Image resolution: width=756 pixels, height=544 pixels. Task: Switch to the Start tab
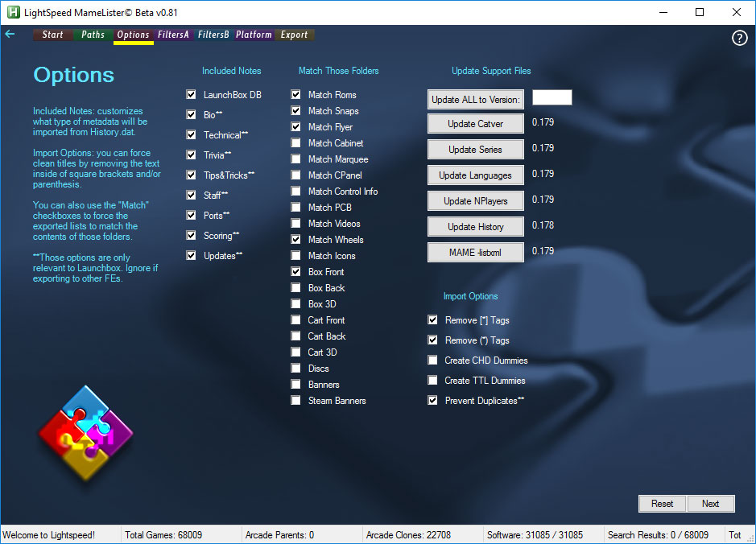coord(52,35)
